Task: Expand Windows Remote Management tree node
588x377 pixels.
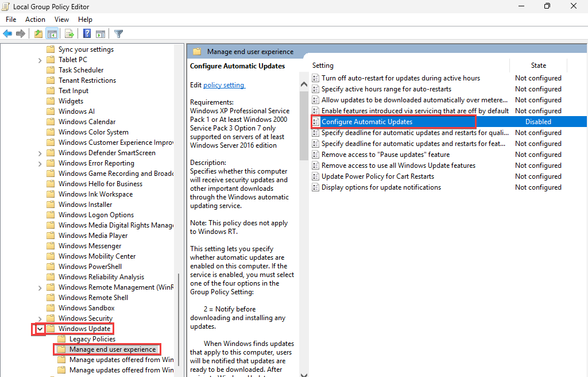Action: (40, 287)
